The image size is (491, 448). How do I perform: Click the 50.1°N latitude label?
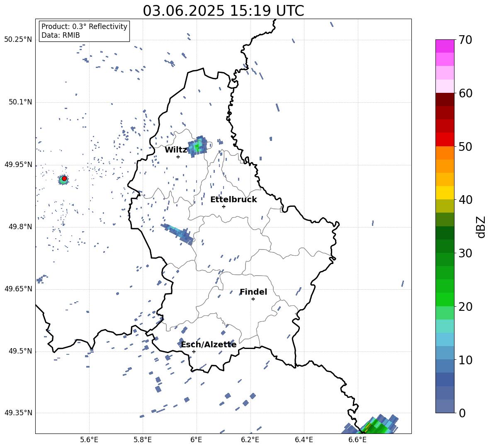point(20,102)
